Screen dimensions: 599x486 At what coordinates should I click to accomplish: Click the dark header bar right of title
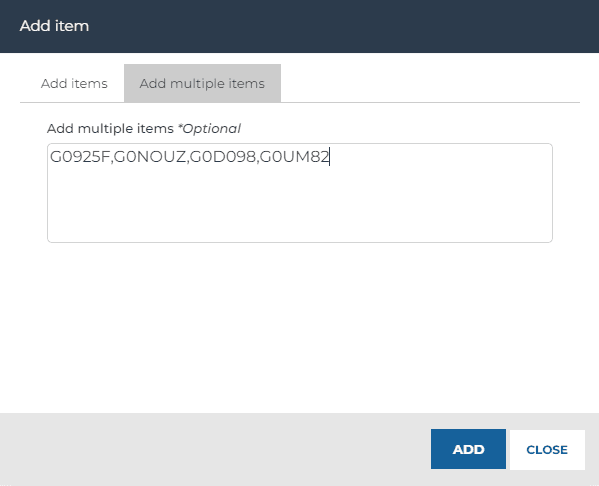tap(344, 26)
